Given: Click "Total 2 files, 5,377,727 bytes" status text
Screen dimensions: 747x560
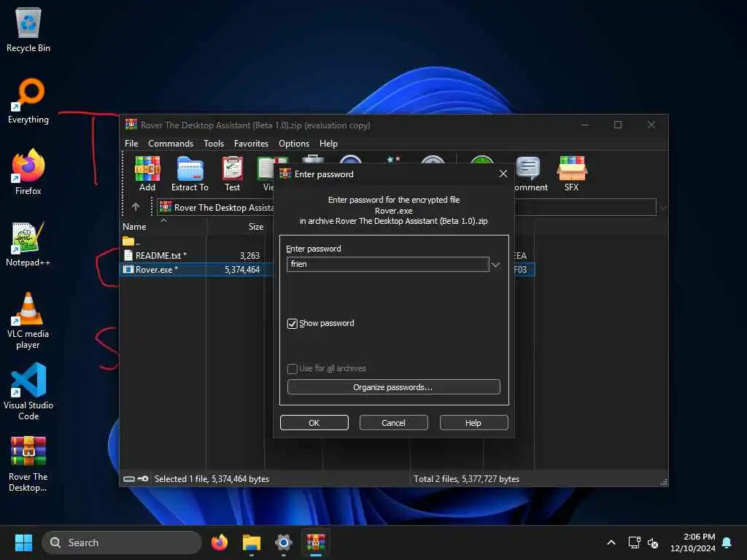Looking at the screenshot, I should pos(466,478).
